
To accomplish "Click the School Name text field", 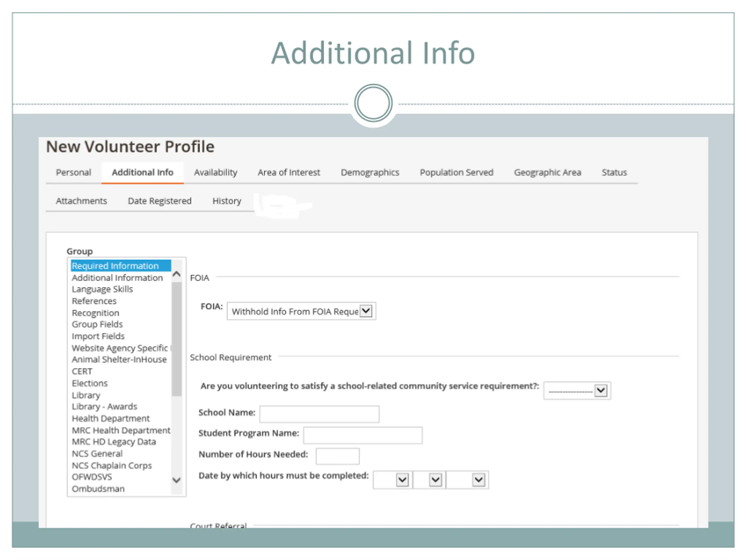I will 319,414.
